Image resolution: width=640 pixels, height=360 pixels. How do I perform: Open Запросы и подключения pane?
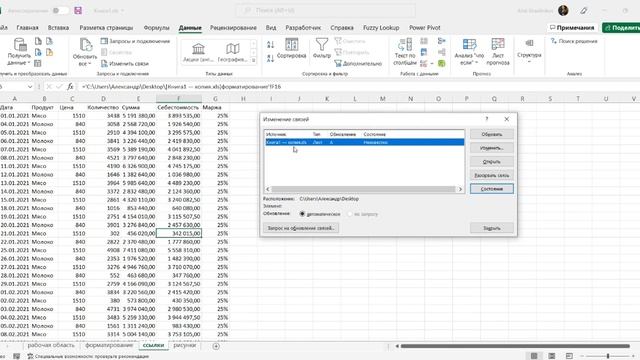(136, 41)
